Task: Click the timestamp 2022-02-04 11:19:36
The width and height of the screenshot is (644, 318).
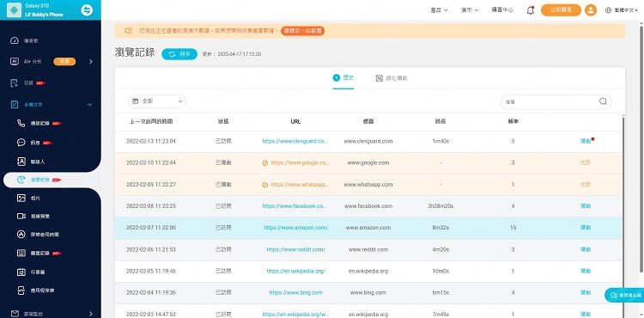Action: [x=151, y=292]
